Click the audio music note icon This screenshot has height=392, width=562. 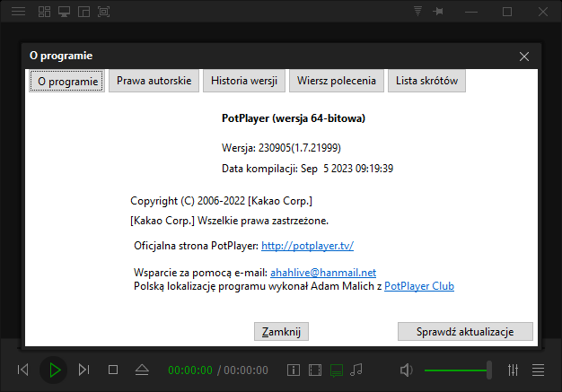coord(356,370)
